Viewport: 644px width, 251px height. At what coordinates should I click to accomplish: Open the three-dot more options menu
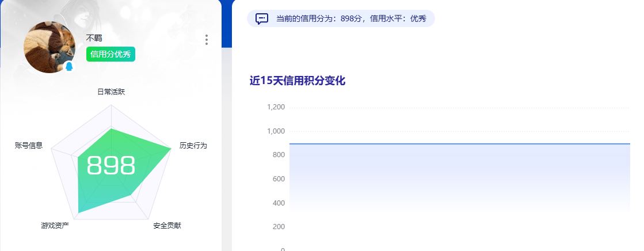206,40
